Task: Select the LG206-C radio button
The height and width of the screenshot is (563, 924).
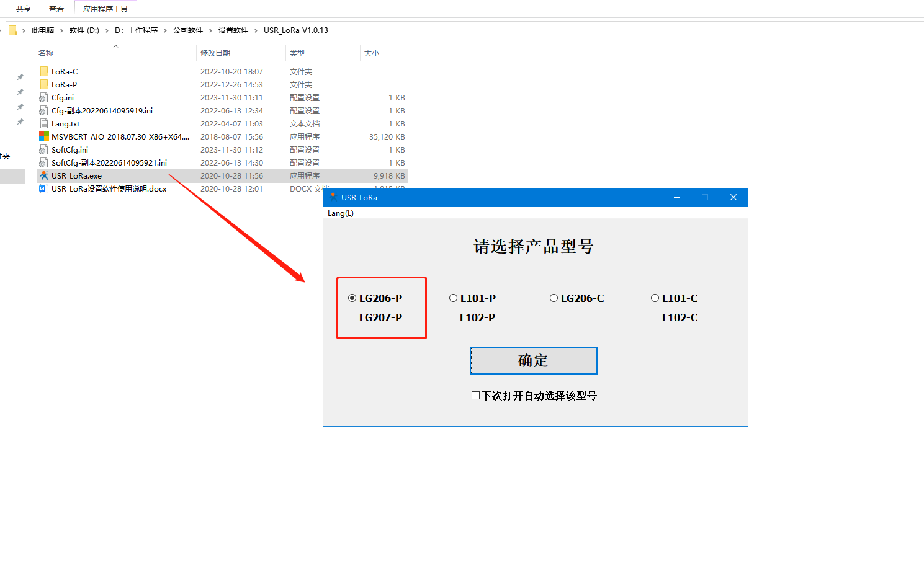Action: pyautogui.click(x=554, y=298)
